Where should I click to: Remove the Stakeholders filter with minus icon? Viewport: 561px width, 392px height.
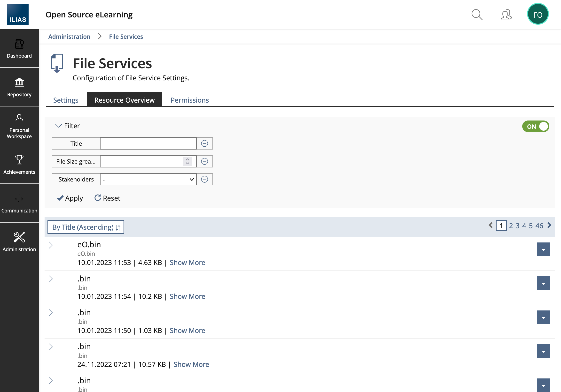point(204,179)
